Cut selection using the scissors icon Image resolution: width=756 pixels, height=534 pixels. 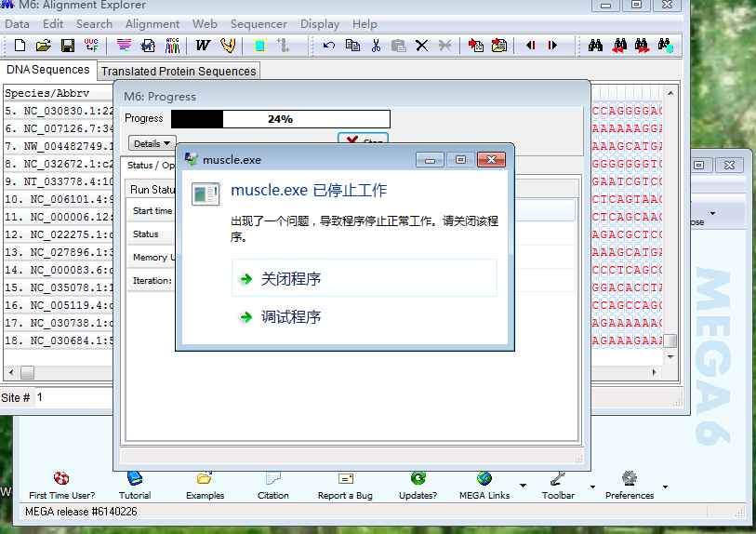[x=376, y=46]
